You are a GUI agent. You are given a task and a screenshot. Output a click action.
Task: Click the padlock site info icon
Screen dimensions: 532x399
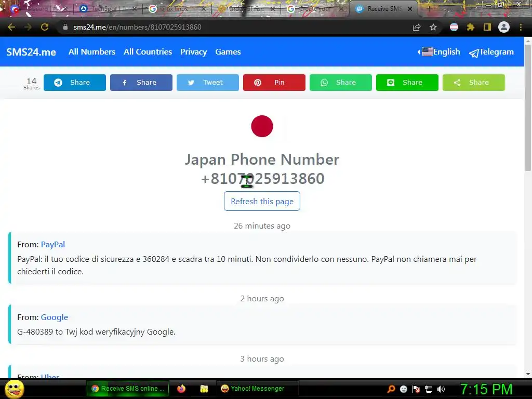coord(65,27)
